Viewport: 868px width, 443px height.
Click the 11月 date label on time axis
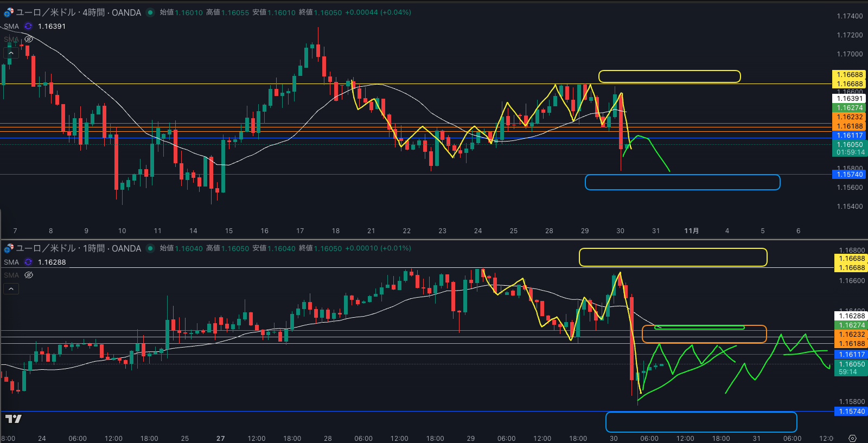tap(691, 231)
